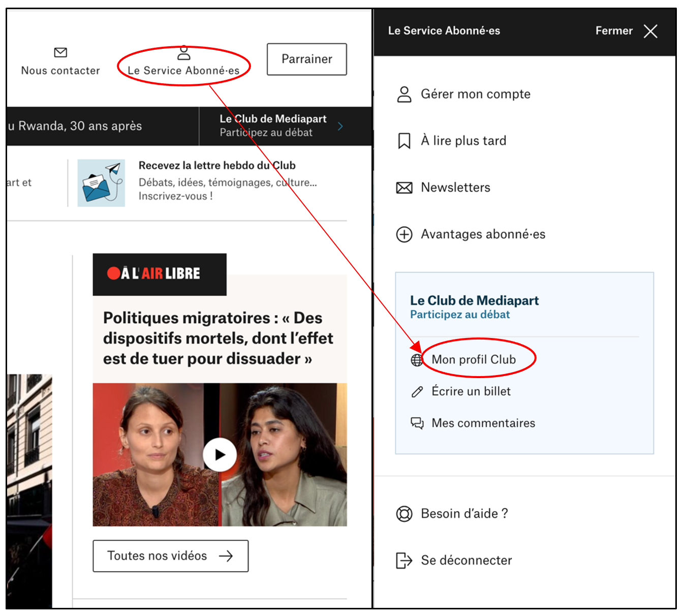Click the building photo thumbnail
Screen dimensions: 685x616
point(29,491)
